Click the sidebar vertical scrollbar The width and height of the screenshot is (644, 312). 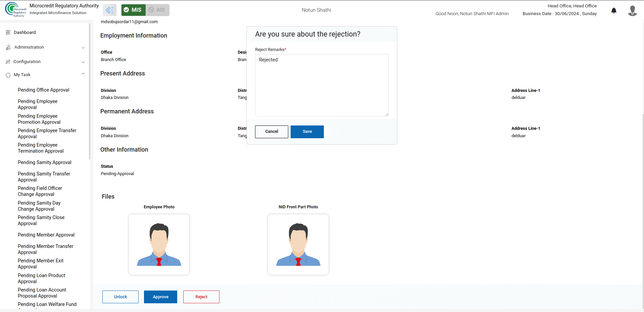tap(90, 91)
